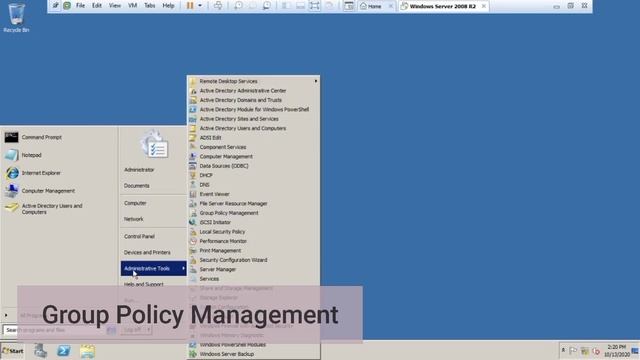This screenshot has height=360, width=640.
Task: Click the Performance Monitor icon
Action: [193, 241]
